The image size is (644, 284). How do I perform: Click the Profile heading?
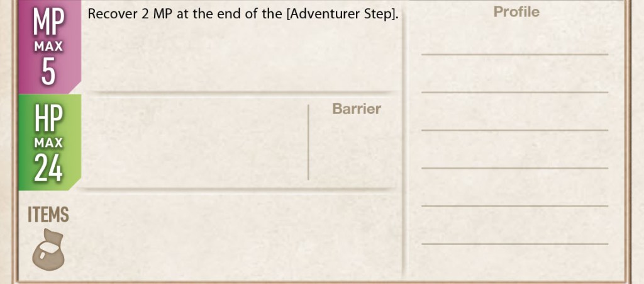coord(516,12)
